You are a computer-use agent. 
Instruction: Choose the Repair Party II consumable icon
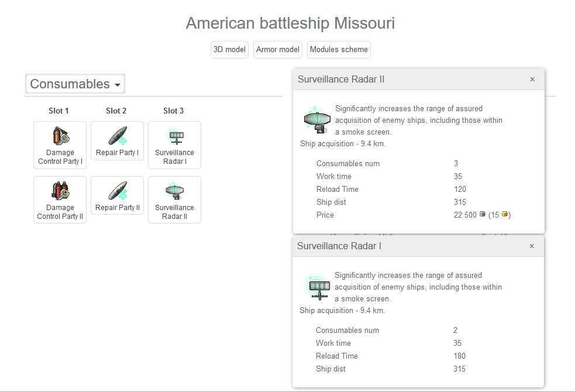(117, 191)
